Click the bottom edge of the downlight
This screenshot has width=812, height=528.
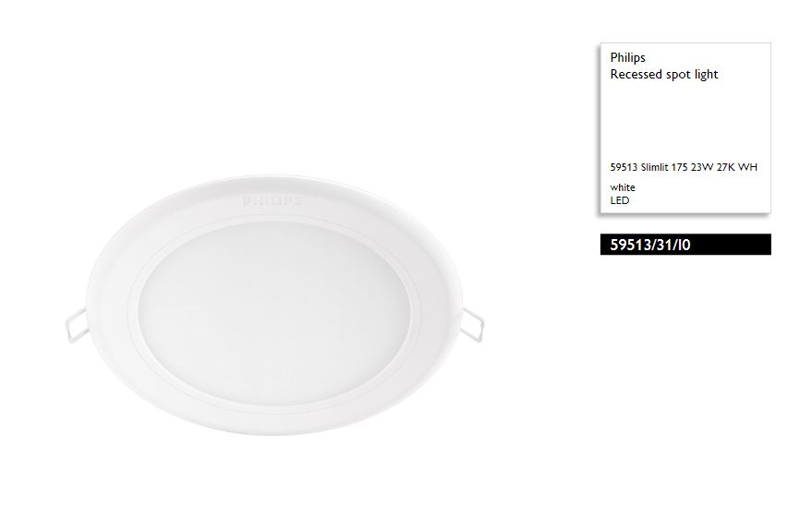pyautogui.click(x=274, y=432)
